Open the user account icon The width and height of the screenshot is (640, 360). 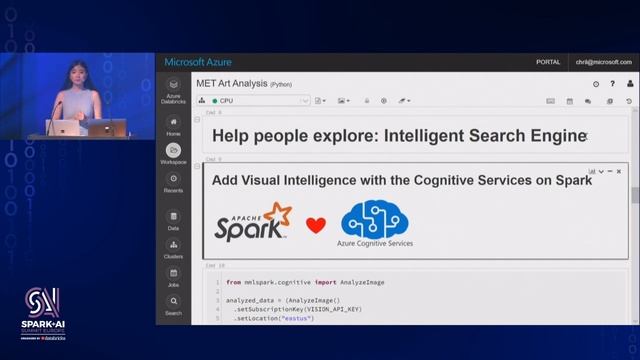pos(630,84)
